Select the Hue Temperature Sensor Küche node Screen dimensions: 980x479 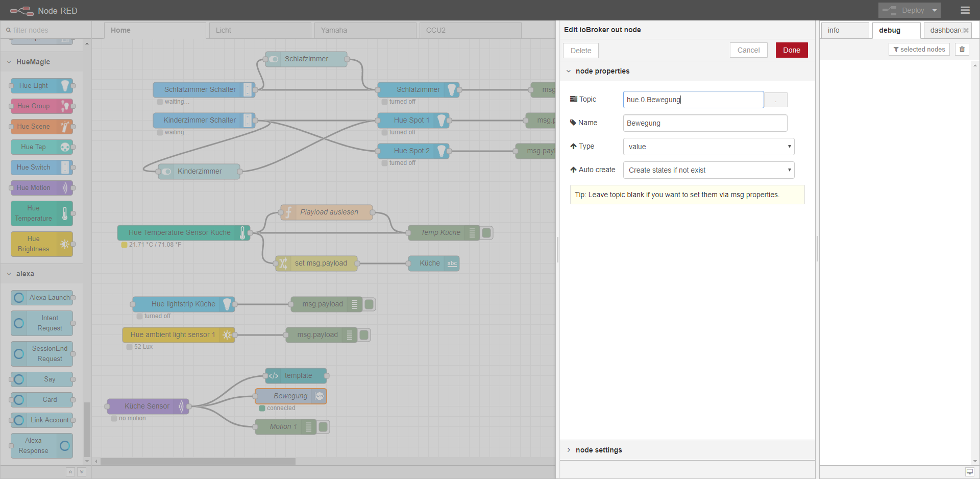pyautogui.click(x=184, y=232)
